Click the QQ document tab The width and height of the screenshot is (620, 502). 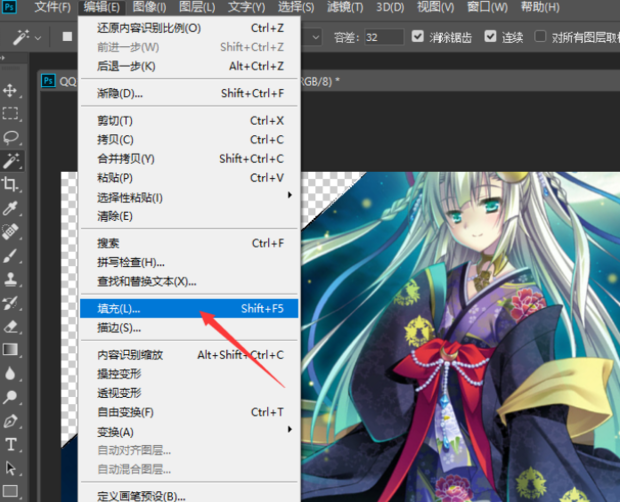coord(59,81)
